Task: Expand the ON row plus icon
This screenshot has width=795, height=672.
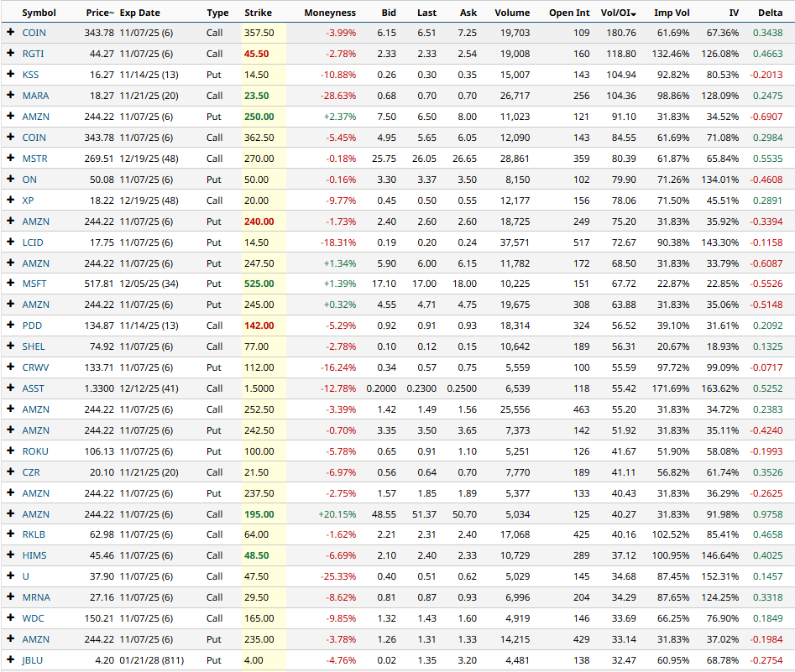Action: tap(10, 179)
